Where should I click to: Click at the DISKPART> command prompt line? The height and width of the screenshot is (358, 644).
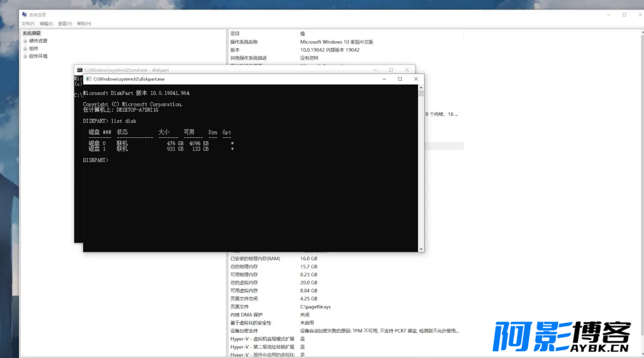[x=95, y=161]
